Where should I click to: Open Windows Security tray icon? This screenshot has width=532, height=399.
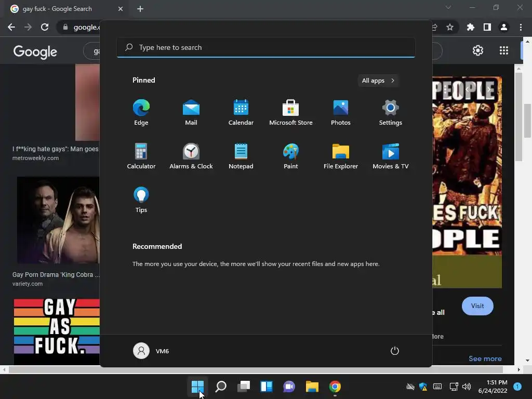coord(423,387)
